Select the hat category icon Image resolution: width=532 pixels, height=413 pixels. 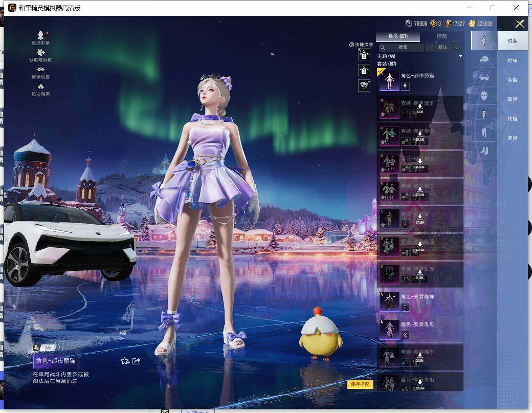click(484, 59)
